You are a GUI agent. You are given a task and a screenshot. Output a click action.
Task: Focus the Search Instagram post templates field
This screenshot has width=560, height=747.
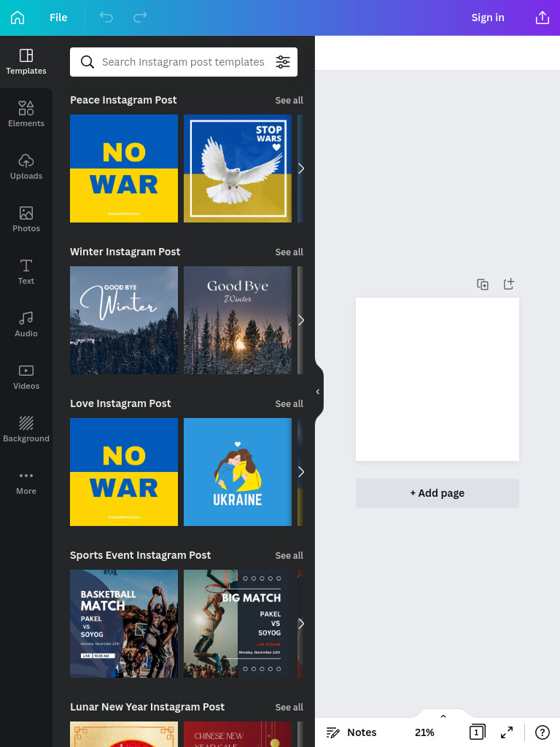coord(183,62)
